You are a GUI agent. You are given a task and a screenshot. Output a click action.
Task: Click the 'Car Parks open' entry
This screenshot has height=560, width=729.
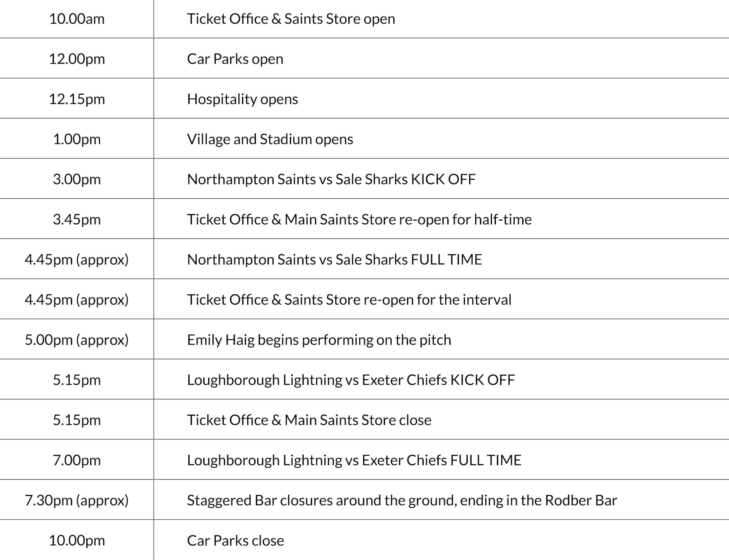(235, 59)
